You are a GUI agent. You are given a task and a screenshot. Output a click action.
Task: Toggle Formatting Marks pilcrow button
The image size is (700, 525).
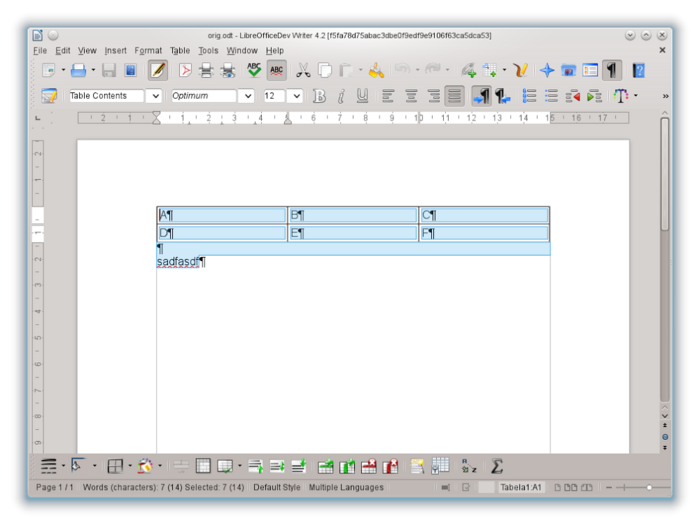(x=612, y=70)
